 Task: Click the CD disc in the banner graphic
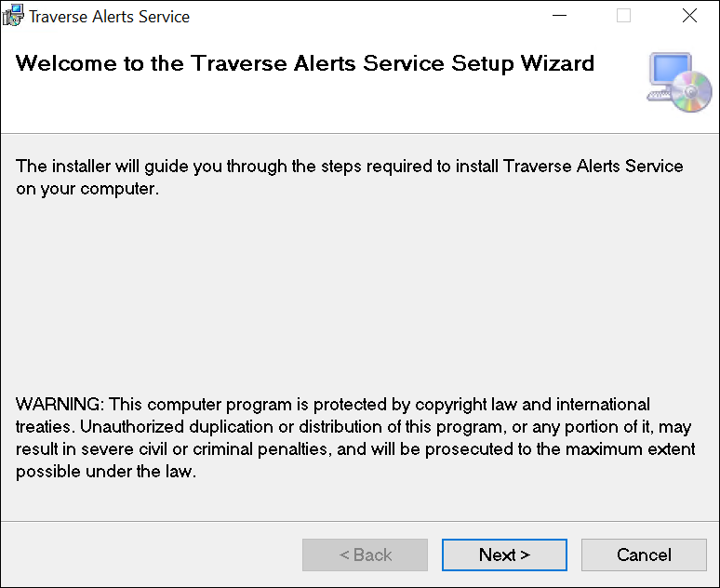pos(694,95)
